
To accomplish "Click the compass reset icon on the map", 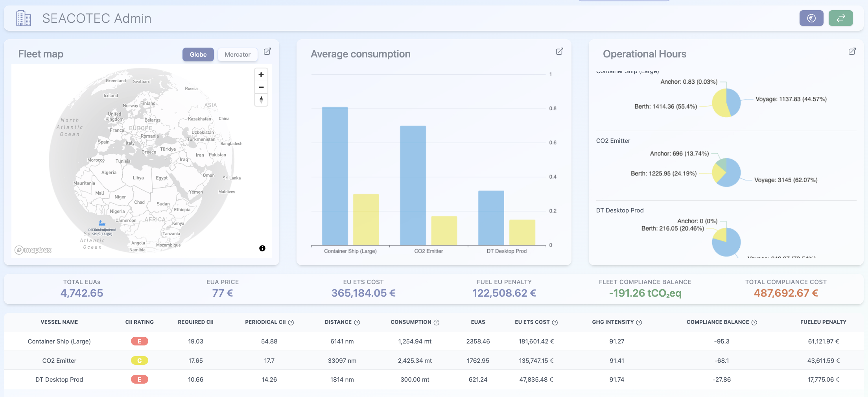I will 261,100.
